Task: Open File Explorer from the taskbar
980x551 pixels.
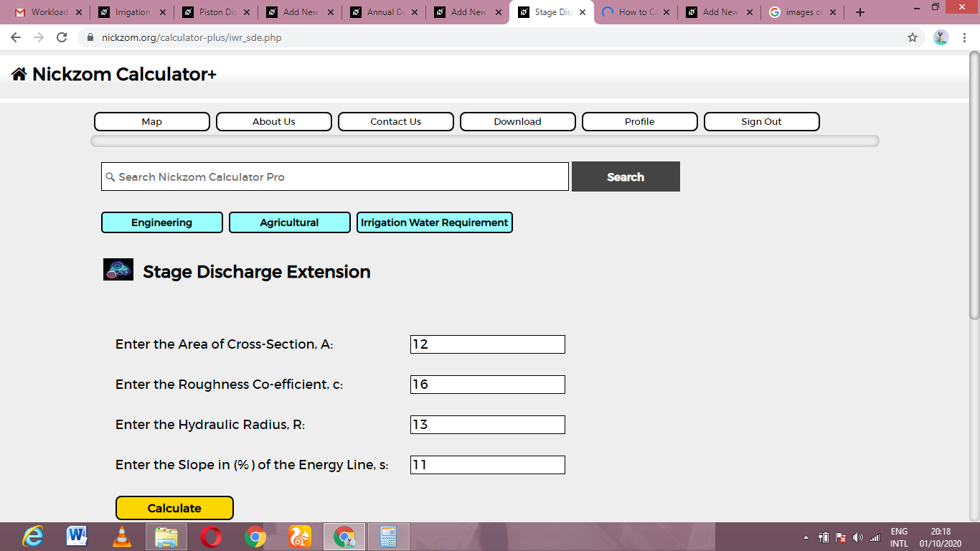Action: point(166,537)
